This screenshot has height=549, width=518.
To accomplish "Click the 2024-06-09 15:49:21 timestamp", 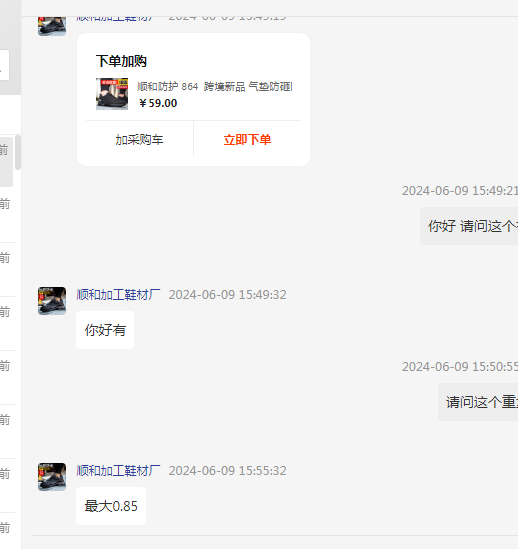I will pyautogui.click(x=460, y=191).
